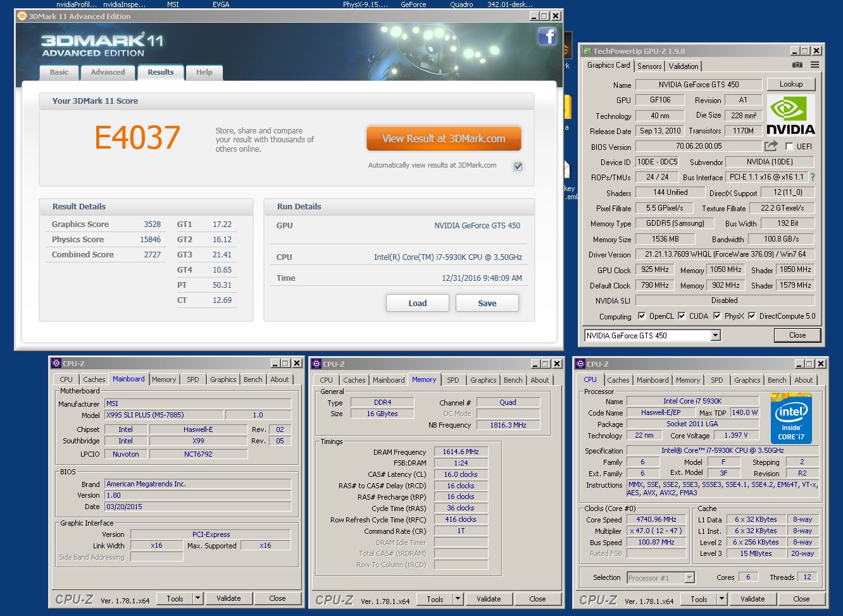Click the Bus Interface question mark icon
Viewport: 843px width, 616px height.
click(x=813, y=177)
